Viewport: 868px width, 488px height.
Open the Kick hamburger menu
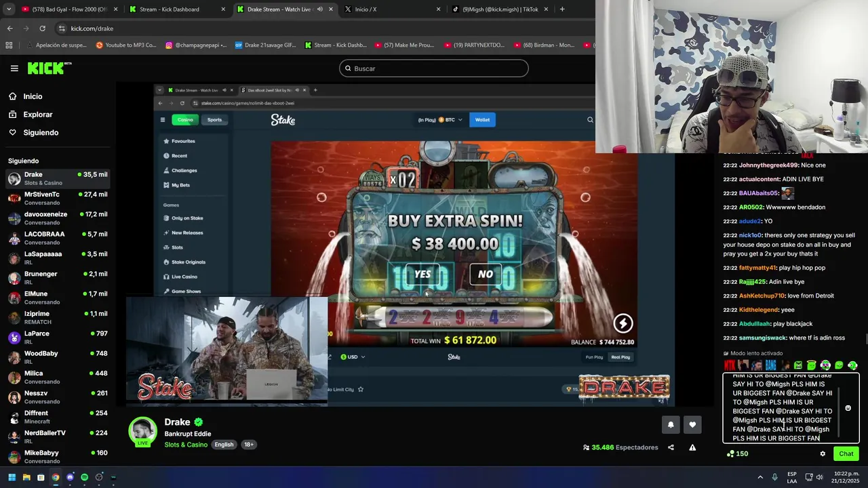coord(14,68)
